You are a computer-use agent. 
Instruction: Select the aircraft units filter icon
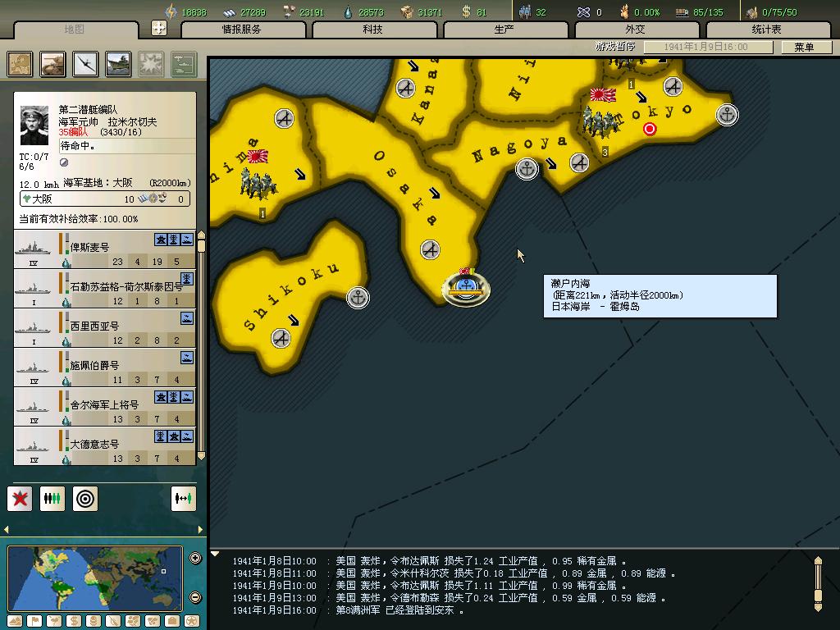pos(85,64)
